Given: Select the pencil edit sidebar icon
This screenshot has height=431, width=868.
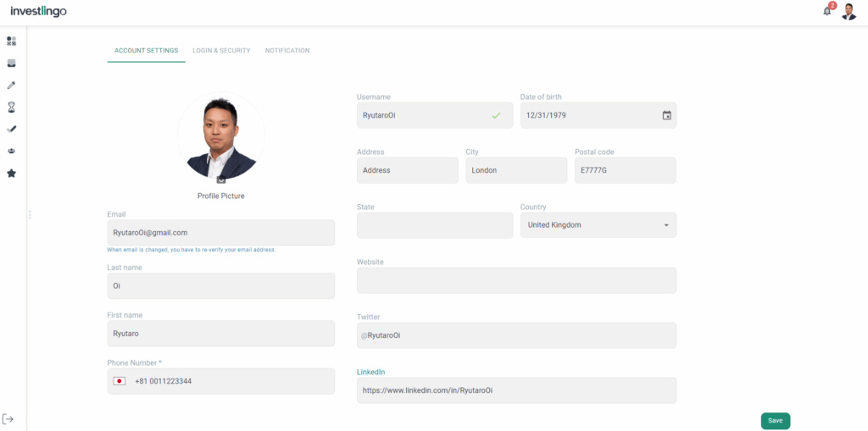Looking at the screenshot, I should (x=11, y=86).
